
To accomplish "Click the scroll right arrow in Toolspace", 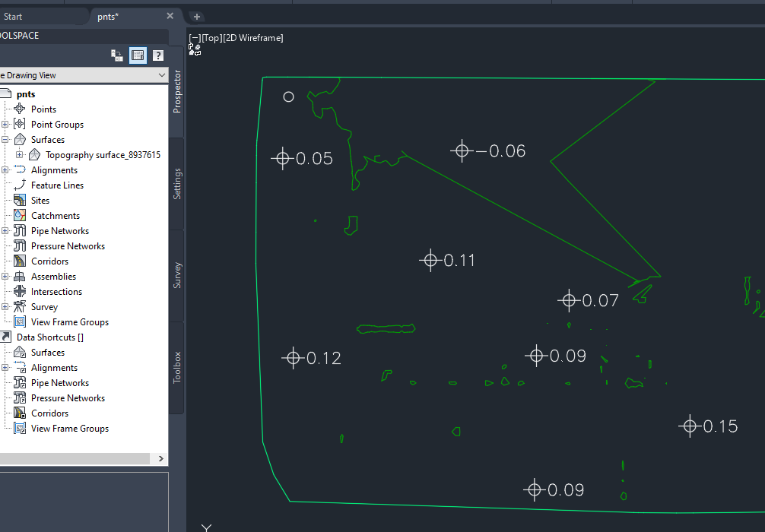I will (x=160, y=458).
